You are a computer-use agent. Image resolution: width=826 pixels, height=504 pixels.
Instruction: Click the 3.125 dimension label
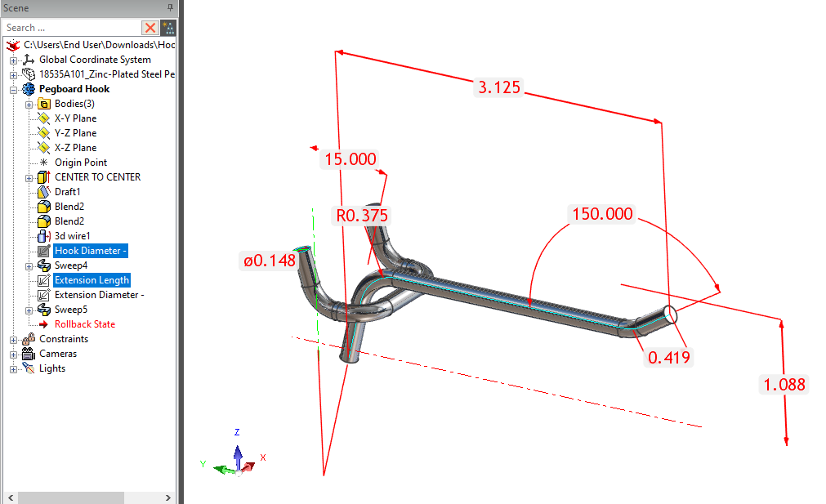pos(498,88)
